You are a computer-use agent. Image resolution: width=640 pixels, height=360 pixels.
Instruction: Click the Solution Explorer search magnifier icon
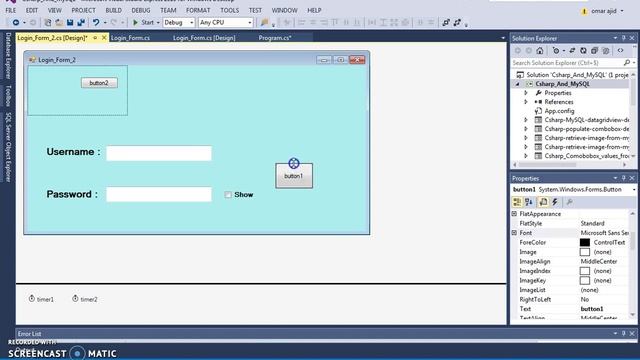627,63
